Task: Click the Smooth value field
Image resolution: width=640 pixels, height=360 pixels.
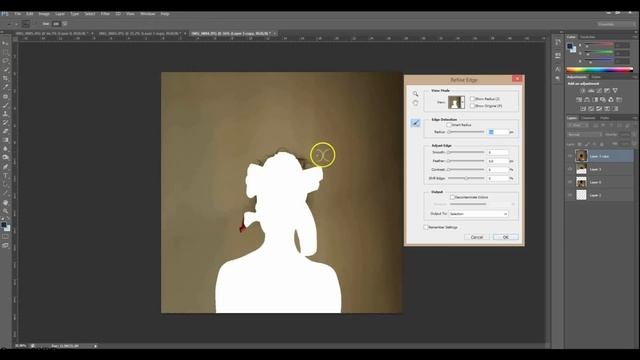Action: [x=498, y=152]
